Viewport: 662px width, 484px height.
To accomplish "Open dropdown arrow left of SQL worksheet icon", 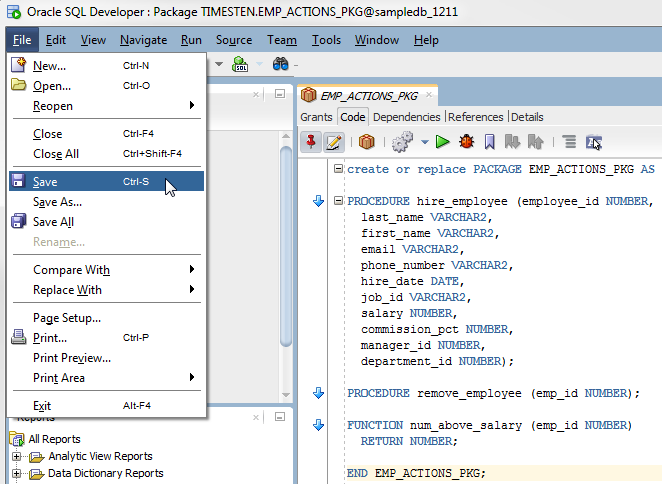I will 219,64.
